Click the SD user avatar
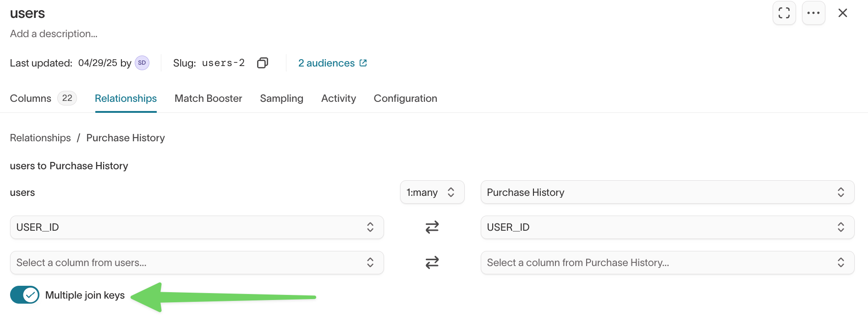Screen dimensions: 868x322 point(142,63)
